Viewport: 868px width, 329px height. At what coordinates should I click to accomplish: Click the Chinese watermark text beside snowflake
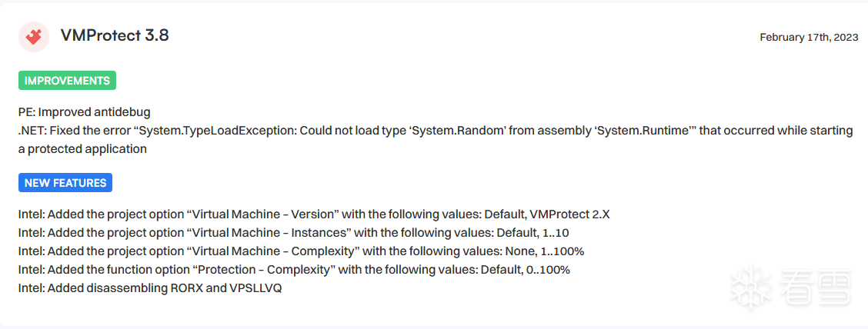click(x=816, y=287)
